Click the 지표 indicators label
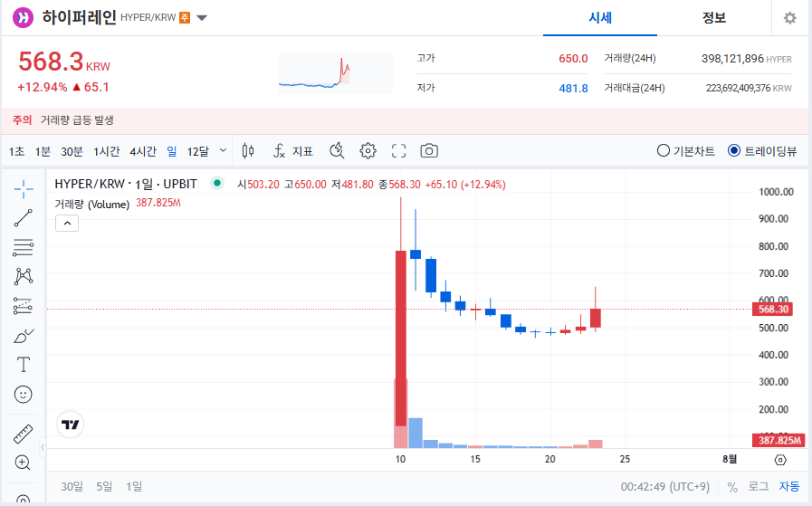This screenshot has height=506, width=812. [x=302, y=151]
